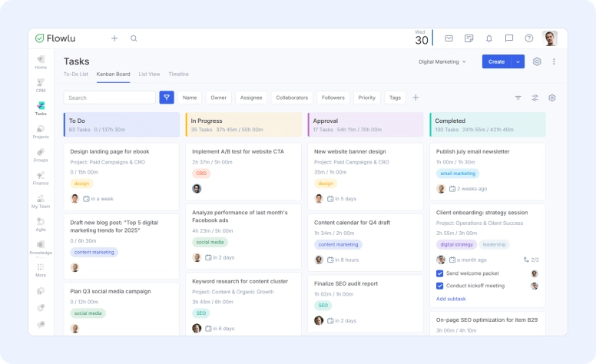This screenshot has height=364, width=596.
Task: Click the Add subtask link
Action: pyautogui.click(x=450, y=299)
